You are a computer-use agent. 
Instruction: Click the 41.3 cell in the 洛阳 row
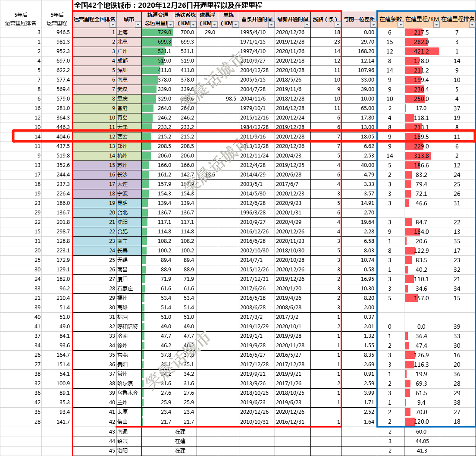422,450
